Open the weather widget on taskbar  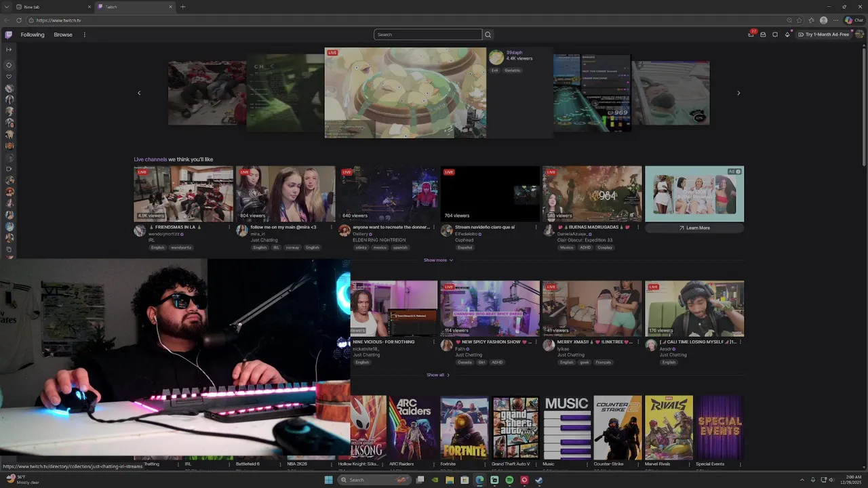(22, 480)
